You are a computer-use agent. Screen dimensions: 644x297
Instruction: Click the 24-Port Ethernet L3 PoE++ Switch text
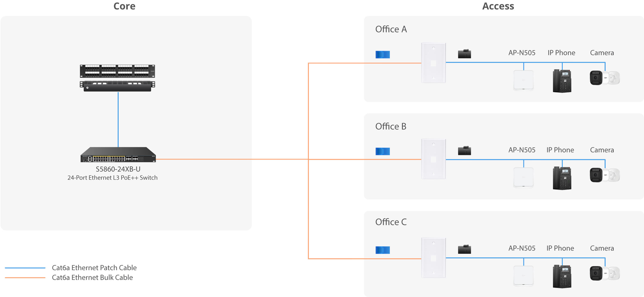click(x=112, y=178)
